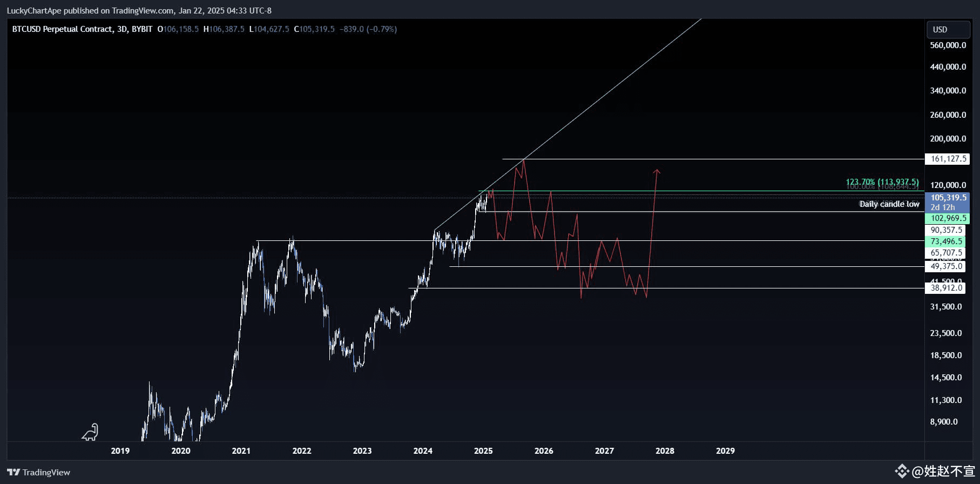Click the current price tag 105,319.5

click(948, 198)
